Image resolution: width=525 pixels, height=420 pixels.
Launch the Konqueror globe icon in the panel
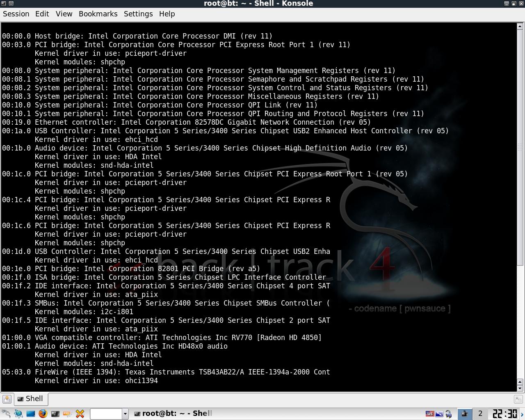tap(18, 413)
